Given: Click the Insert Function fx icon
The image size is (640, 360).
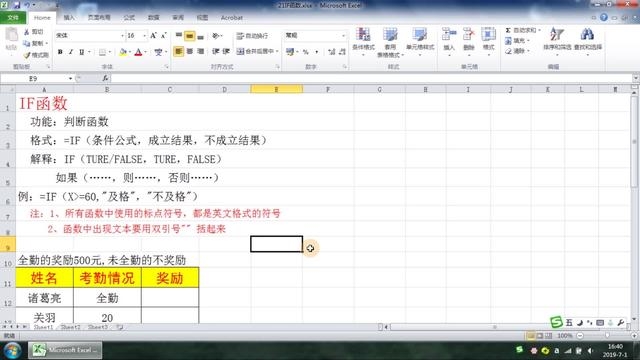Looking at the screenshot, I should click(105, 78).
